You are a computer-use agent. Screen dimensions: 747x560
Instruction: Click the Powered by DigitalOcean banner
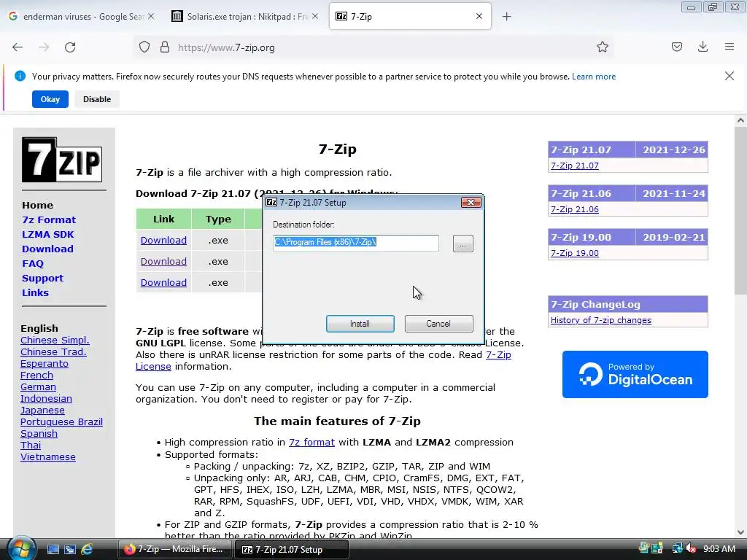tap(635, 374)
